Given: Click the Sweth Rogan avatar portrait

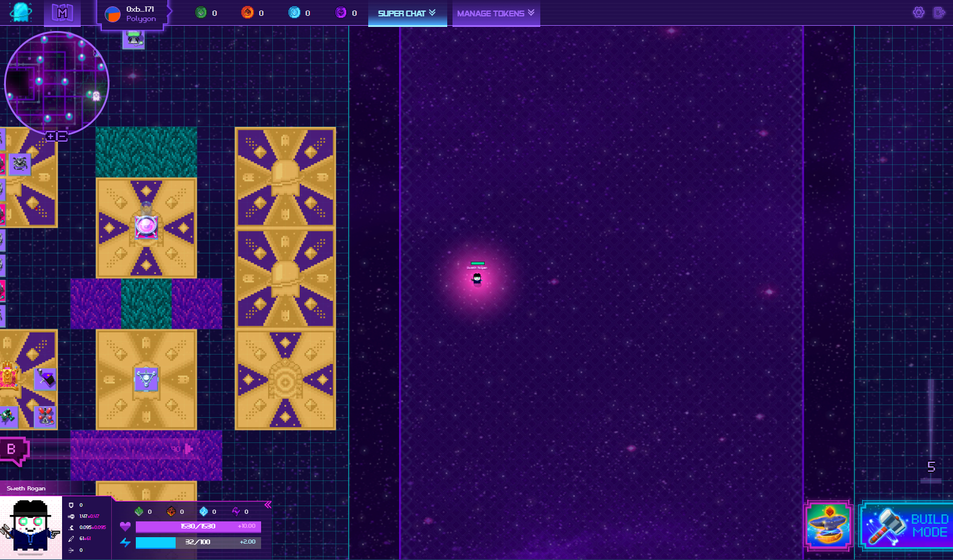Looking at the screenshot, I should pyautogui.click(x=30, y=527).
